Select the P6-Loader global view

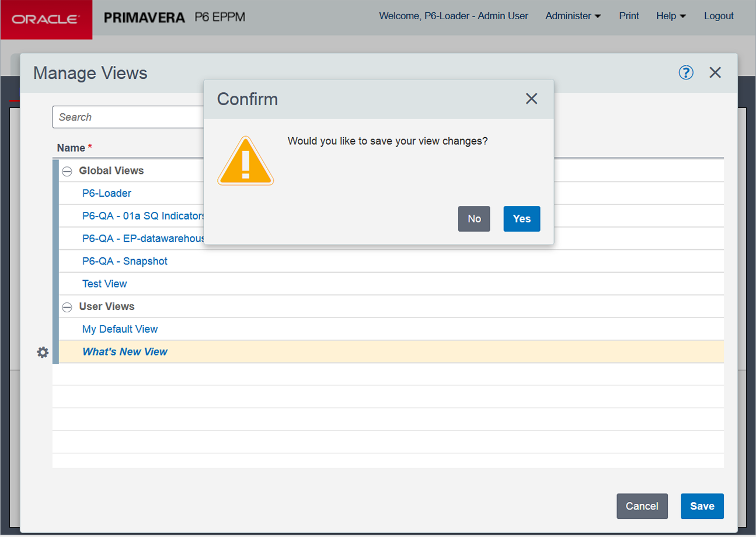click(107, 193)
